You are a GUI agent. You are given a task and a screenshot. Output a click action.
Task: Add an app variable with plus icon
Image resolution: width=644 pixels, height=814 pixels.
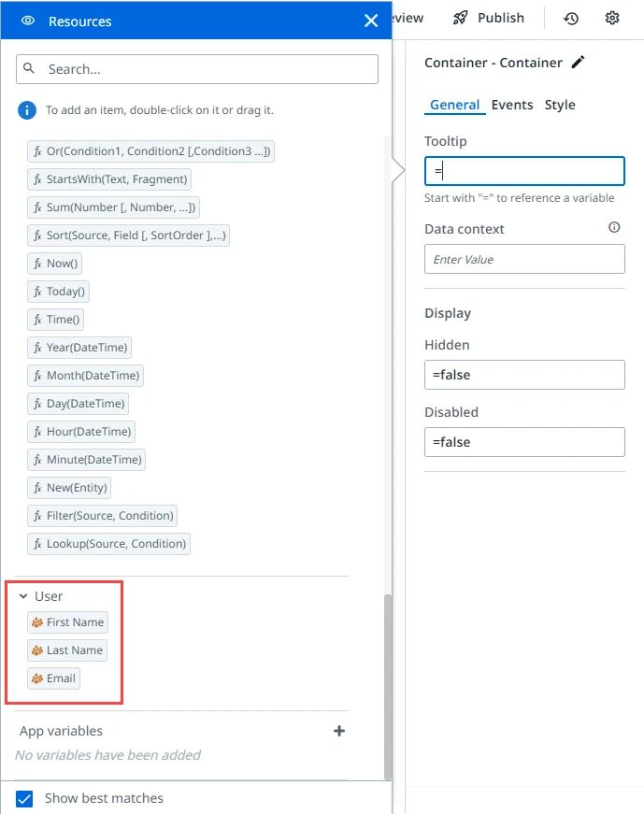point(339,731)
